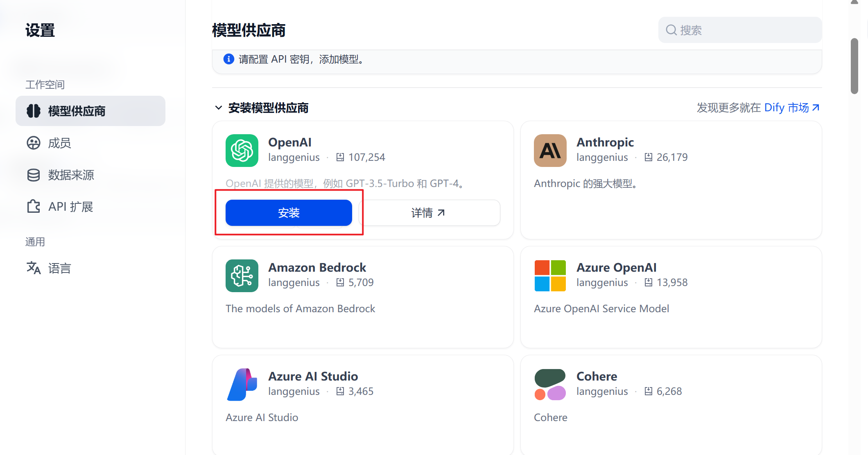This screenshot has width=868, height=455.
Task: Click 'Azure OpenAI Service Model' description
Action: pyautogui.click(x=601, y=309)
